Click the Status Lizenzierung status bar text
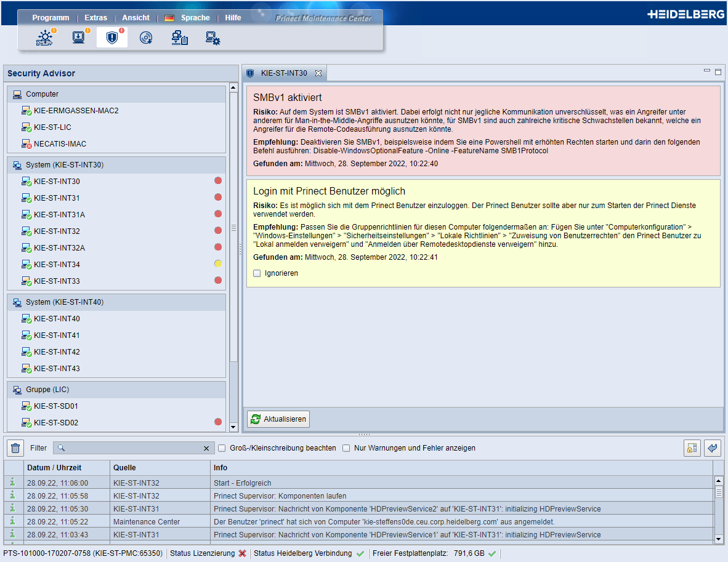This screenshot has height=562, width=728. click(x=203, y=553)
